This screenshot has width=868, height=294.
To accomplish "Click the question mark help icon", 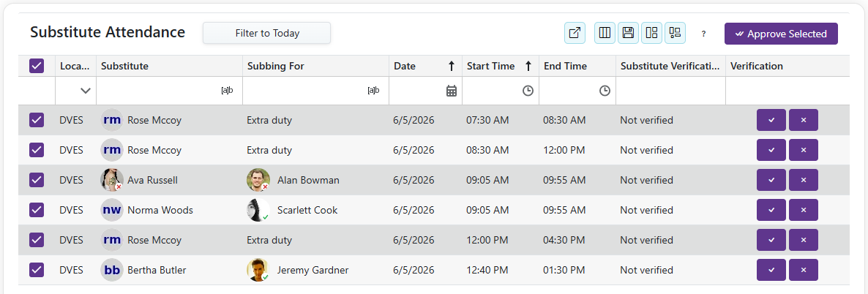I will (703, 34).
